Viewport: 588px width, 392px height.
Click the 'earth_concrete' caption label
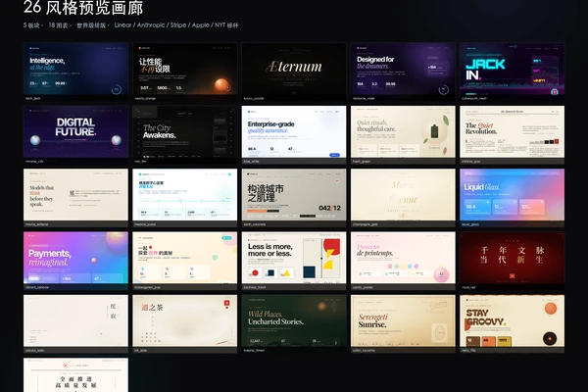pyautogui.click(x=254, y=224)
